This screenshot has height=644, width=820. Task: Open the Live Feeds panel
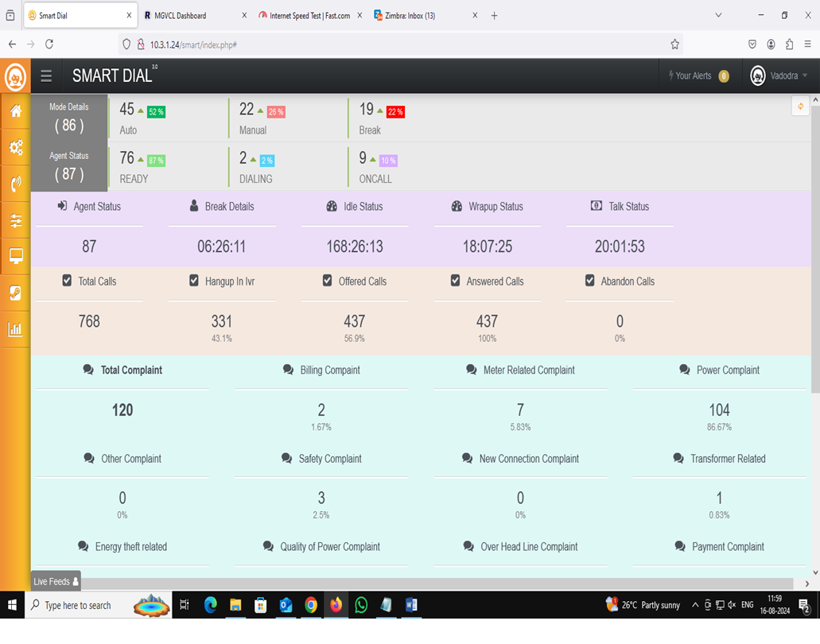pyautogui.click(x=56, y=581)
